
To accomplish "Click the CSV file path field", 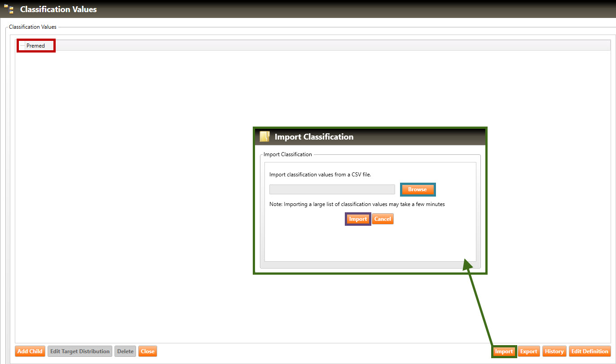I will coord(332,189).
